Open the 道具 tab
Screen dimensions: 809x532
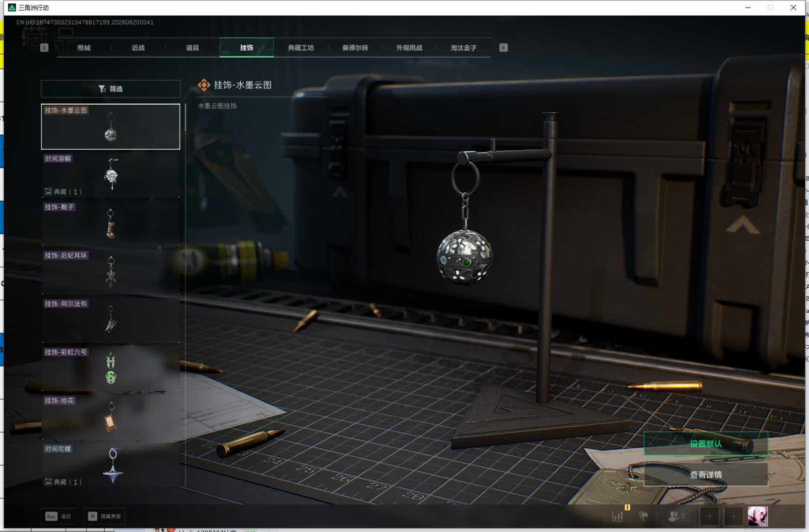192,48
